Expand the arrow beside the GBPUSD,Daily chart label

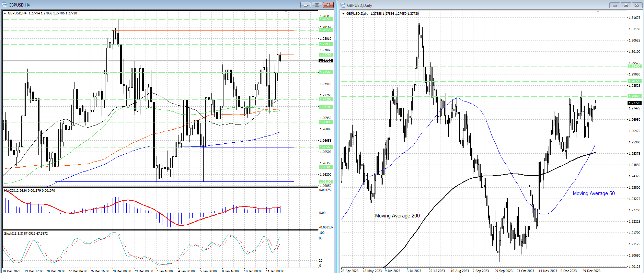344,14
